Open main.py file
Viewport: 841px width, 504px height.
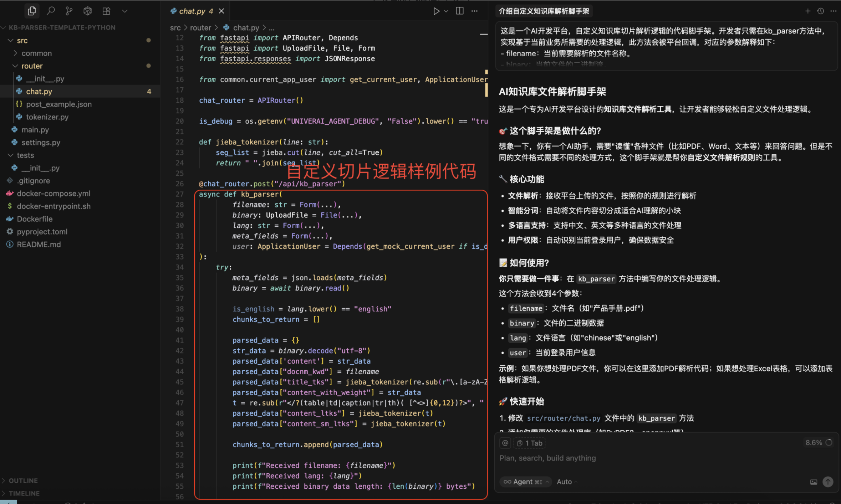35,130
